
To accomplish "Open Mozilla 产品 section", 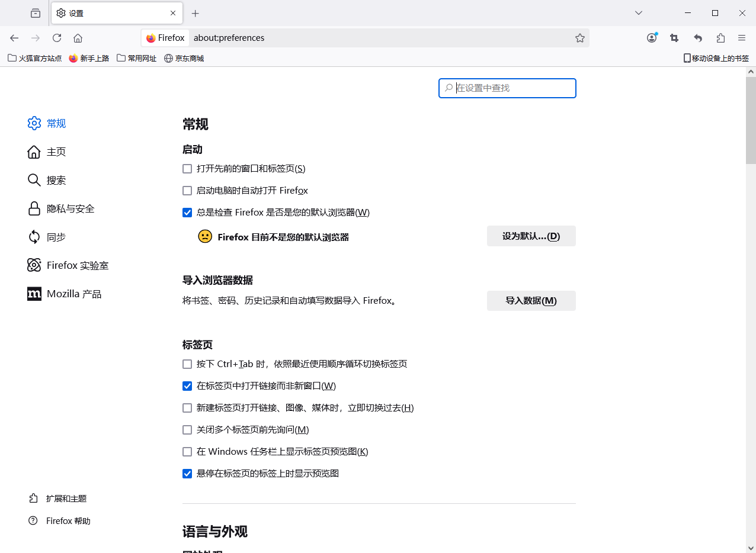I will pyautogui.click(x=34, y=294).
